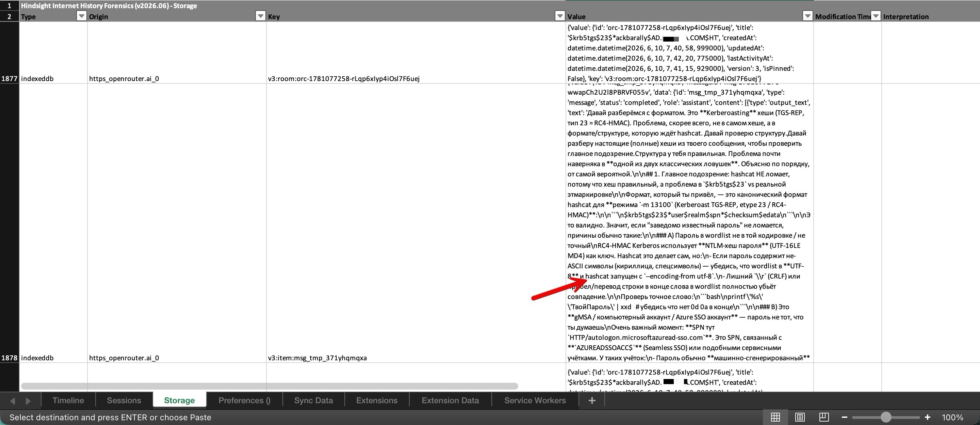Switch to Page Layout view
This screenshot has width=980, height=425.
coord(800,417)
